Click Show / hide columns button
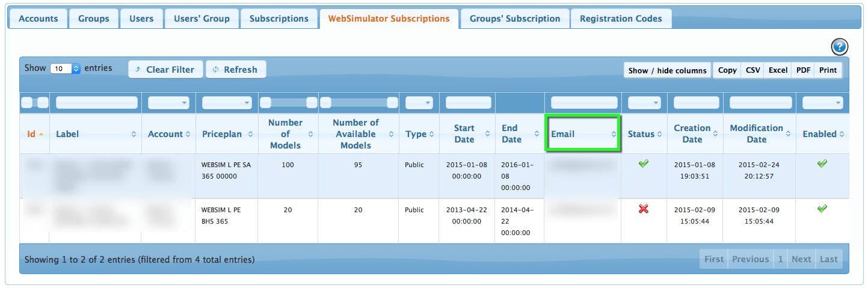The height and width of the screenshot is (291, 868). coord(667,70)
